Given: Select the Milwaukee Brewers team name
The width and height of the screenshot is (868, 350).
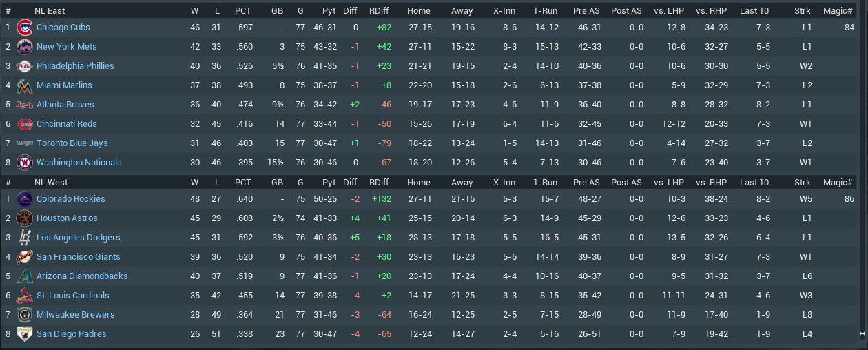Looking at the screenshot, I should (x=76, y=315).
